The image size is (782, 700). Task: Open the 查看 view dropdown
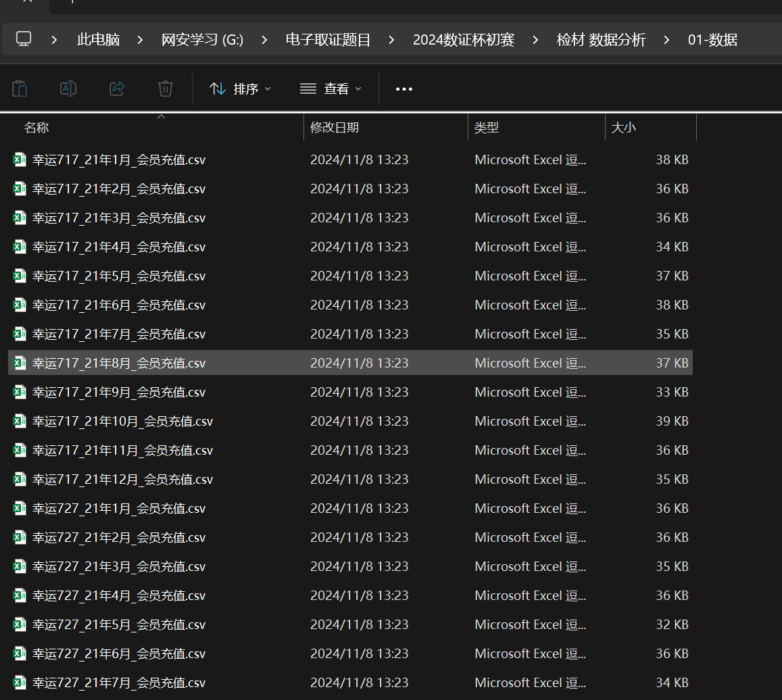tap(331, 89)
